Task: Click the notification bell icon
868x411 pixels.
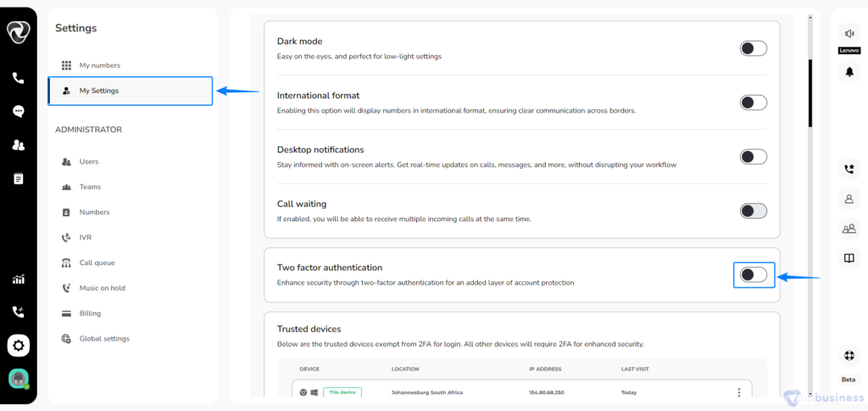Action: (x=849, y=71)
